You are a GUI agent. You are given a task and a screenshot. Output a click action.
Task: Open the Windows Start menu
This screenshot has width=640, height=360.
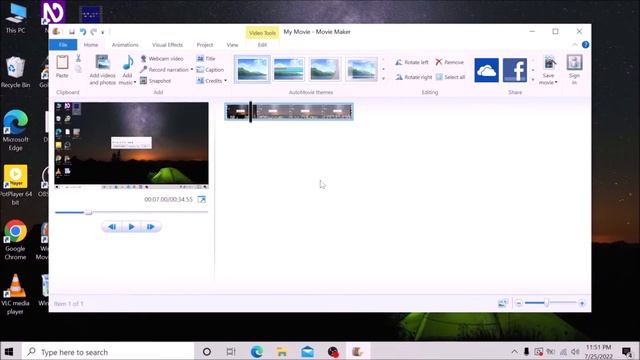point(9,351)
